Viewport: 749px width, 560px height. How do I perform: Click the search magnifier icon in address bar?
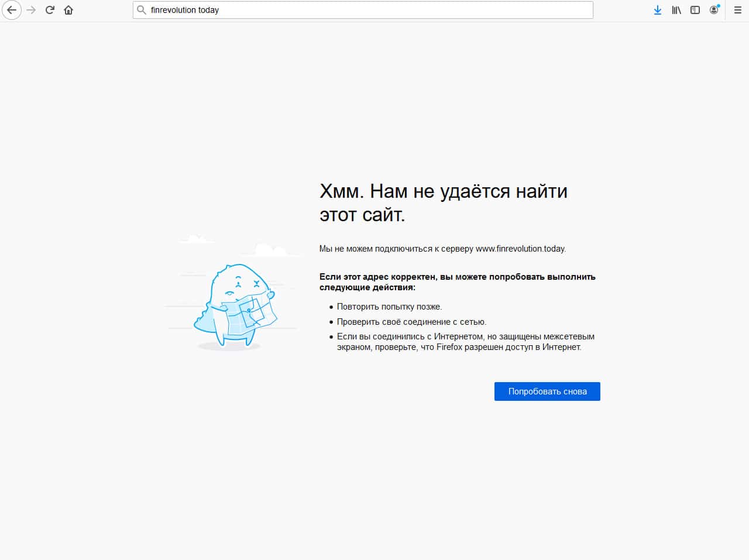141,10
